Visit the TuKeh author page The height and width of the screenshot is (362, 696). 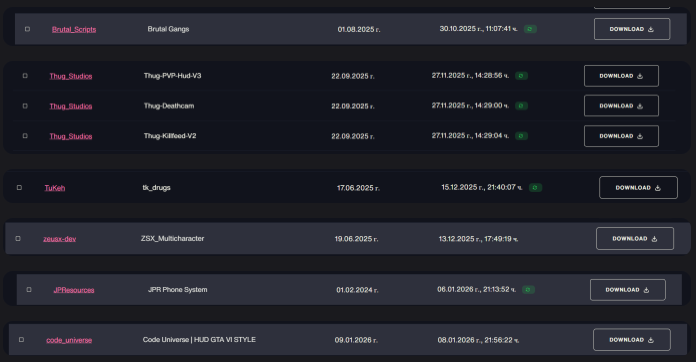pos(55,188)
